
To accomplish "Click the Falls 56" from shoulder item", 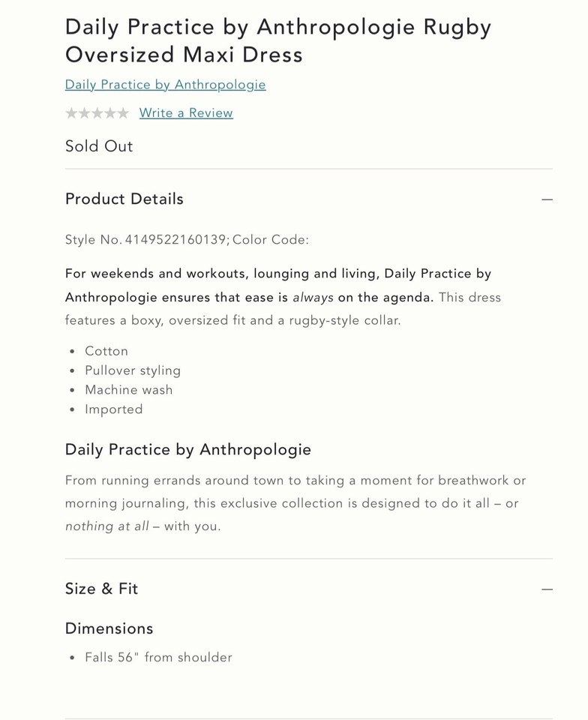I will pos(158,658).
